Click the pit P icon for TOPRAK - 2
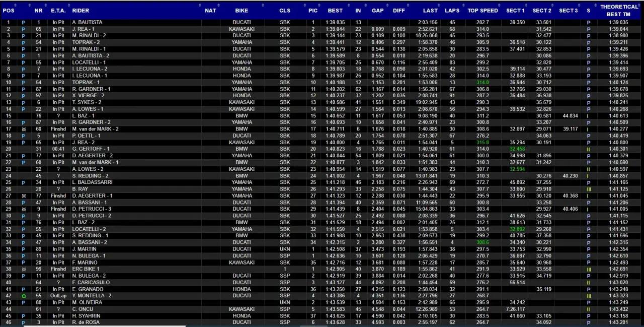Screen dimensions: 644x327 23,42
